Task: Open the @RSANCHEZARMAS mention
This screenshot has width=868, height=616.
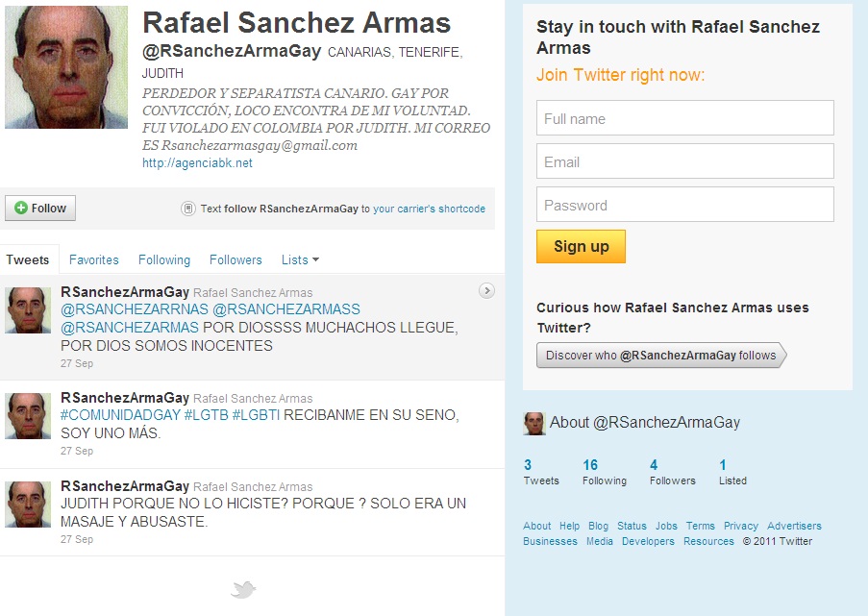Action: tap(130, 327)
